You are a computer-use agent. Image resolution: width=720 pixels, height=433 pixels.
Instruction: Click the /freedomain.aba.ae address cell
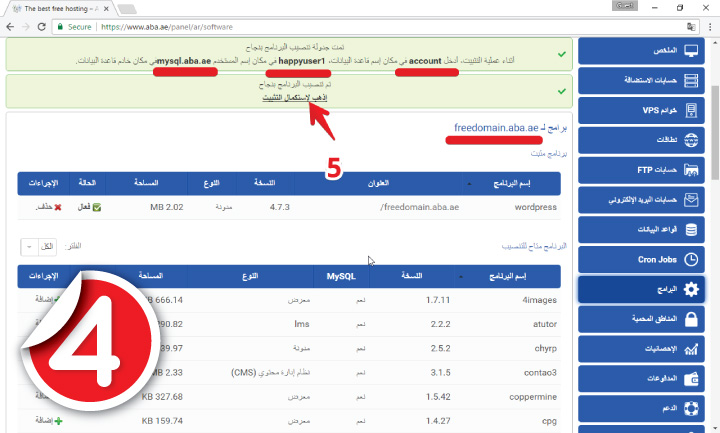tap(419, 207)
